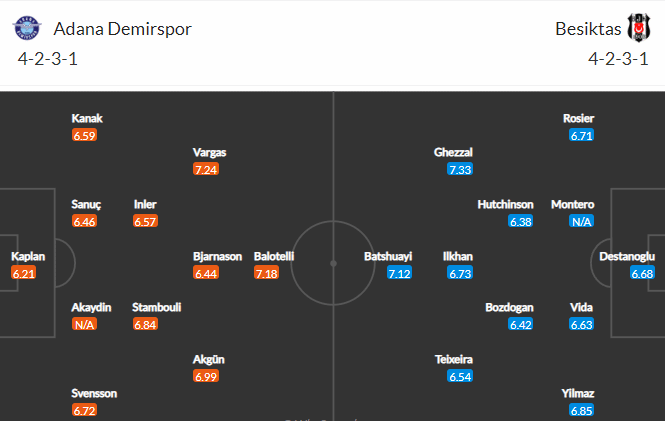Open the Besiktas team name link
This screenshot has width=665, height=421.
coord(588,29)
